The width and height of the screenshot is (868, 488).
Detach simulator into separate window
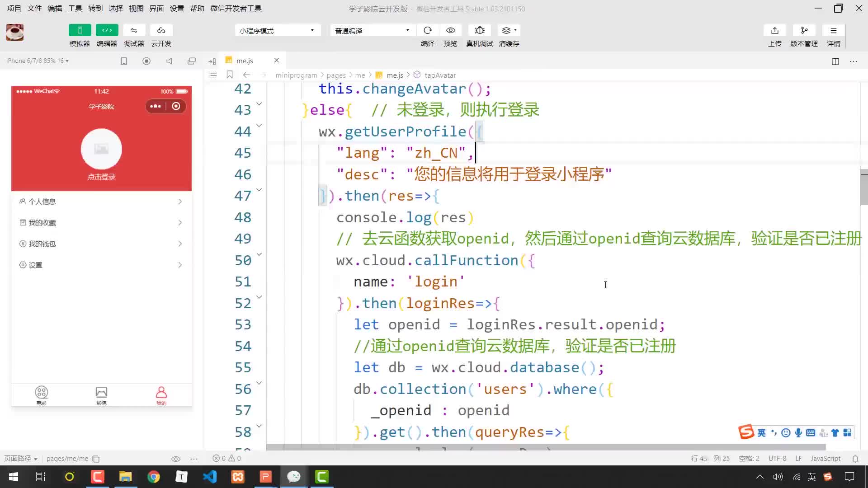point(192,61)
